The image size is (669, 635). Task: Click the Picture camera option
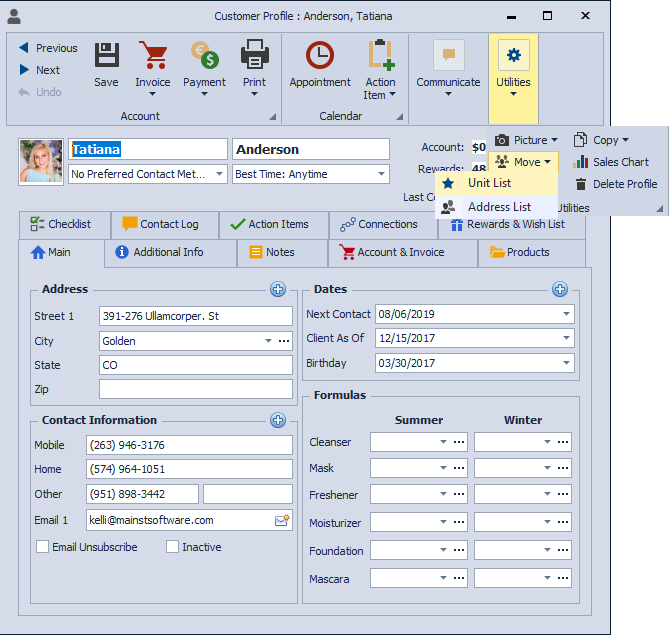[526, 140]
